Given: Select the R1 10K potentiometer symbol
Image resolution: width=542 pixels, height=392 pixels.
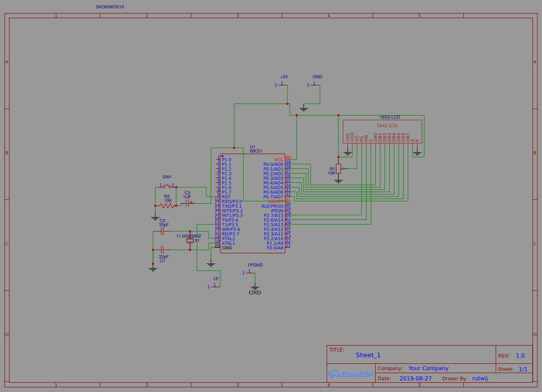Looking at the screenshot, I should coord(338,169).
